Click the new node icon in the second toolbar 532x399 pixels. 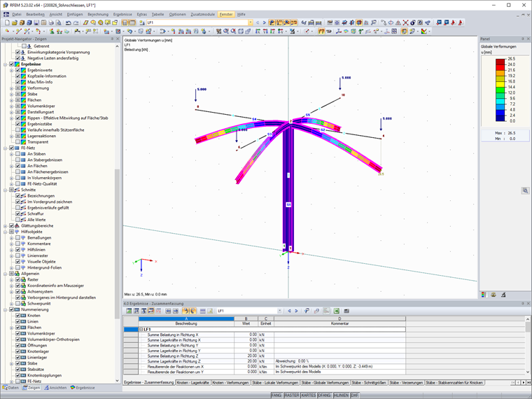click(7, 31)
